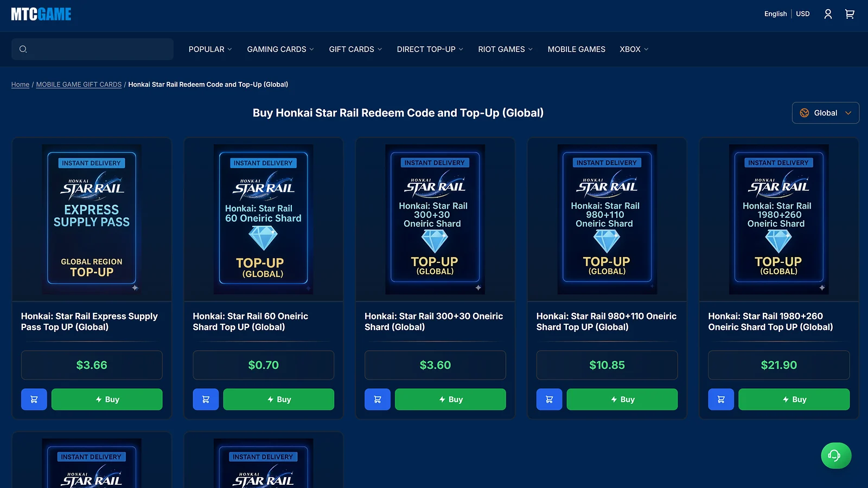Click the $3.66 price box
The height and width of the screenshot is (488, 868).
92,365
